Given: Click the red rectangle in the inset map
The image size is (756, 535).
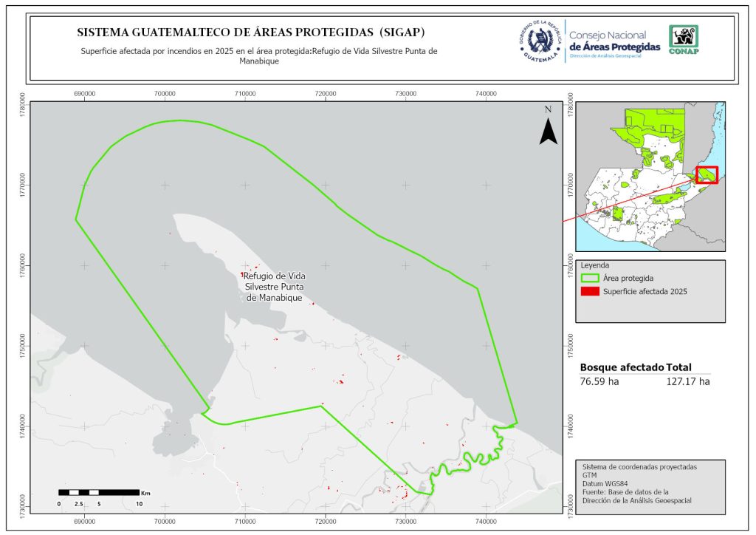Looking at the screenshot, I should tap(707, 175).
